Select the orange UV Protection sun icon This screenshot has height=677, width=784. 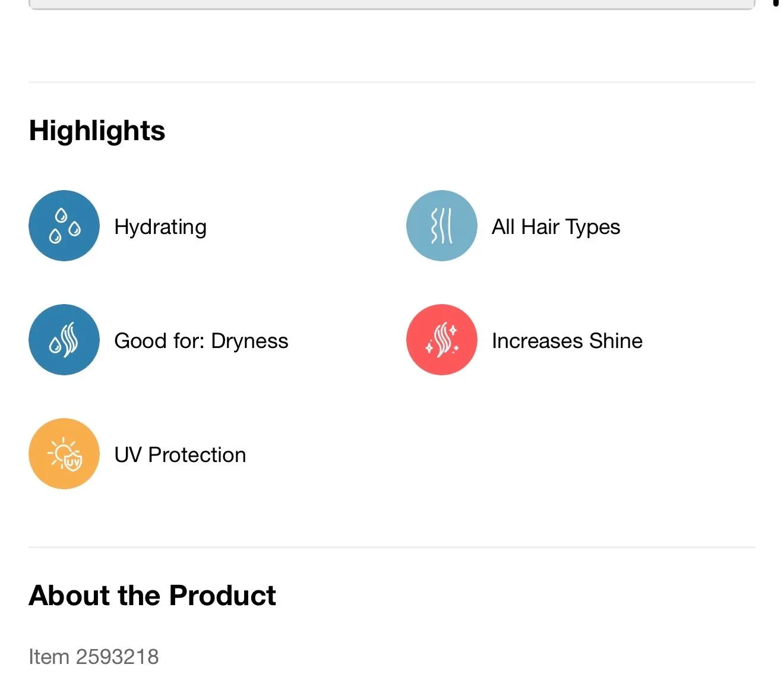pyautogui.click(x=64, y=454)
